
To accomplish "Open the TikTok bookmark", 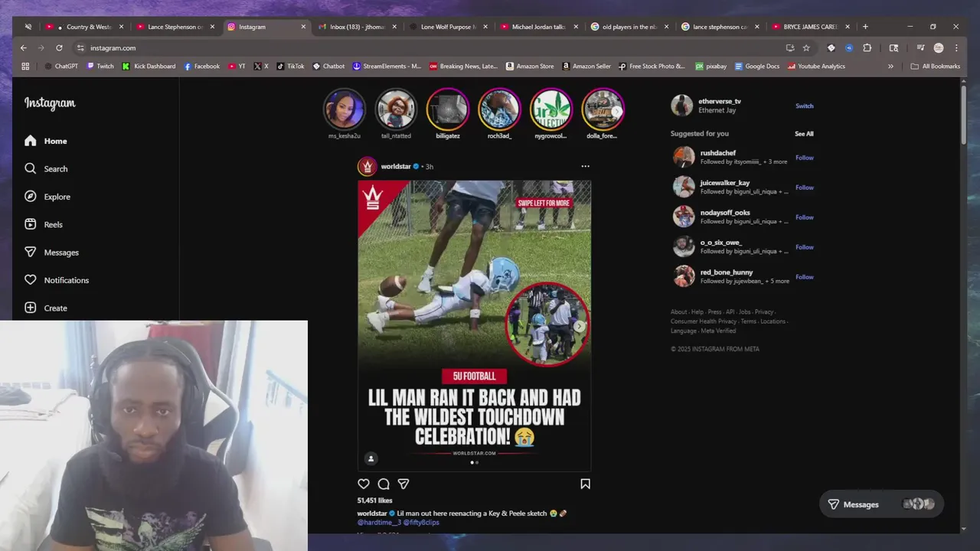I will [290, 67].
